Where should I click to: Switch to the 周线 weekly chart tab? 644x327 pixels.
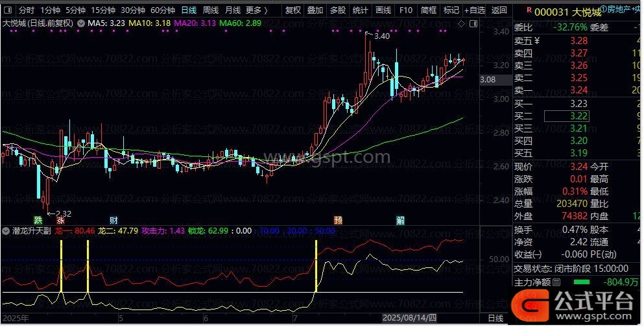(x=211, y=10)
